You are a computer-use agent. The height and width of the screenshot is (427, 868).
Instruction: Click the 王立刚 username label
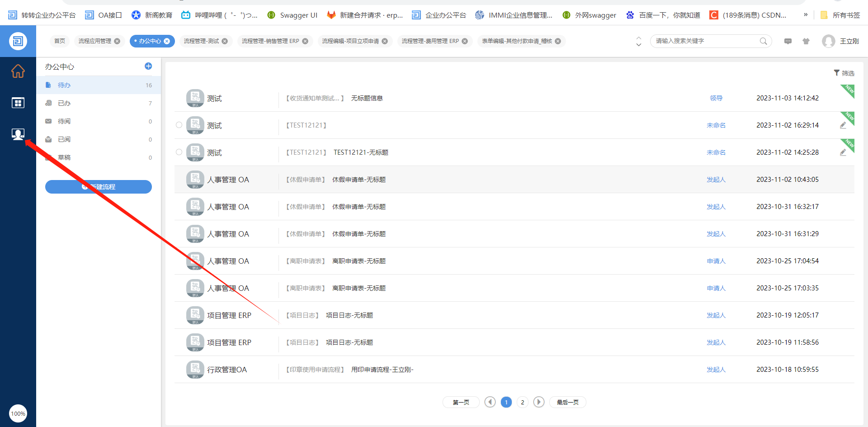(849, 41)
